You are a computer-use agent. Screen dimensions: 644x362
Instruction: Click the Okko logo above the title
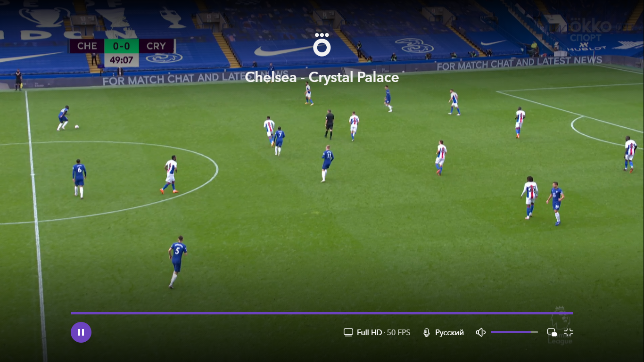322,45
